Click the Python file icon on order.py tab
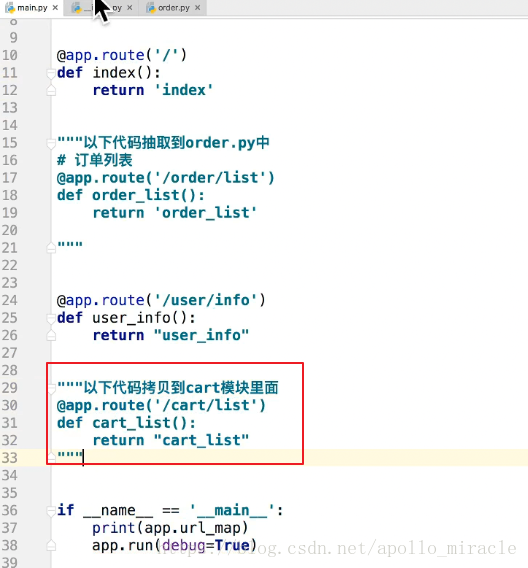This screenshot has height=568, width=528. 151,8
